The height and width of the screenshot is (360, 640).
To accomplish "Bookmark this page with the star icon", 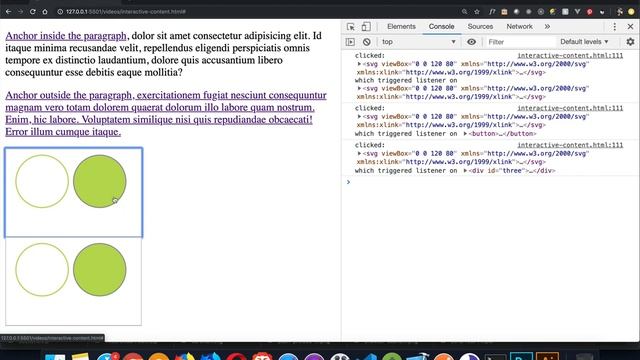I will click(477, 12).
